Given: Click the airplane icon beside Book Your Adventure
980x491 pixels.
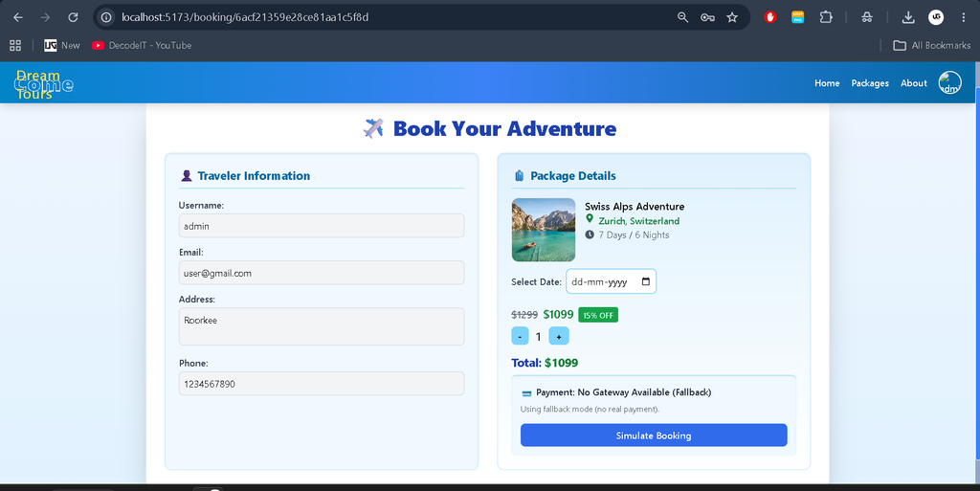Looking at the screenshot, I should point(373,128).
